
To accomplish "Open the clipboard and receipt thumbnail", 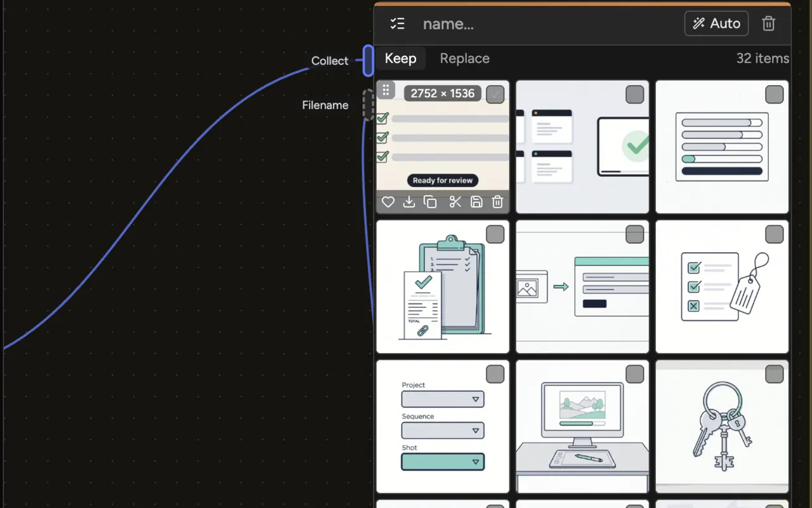I will pos(443,286).
